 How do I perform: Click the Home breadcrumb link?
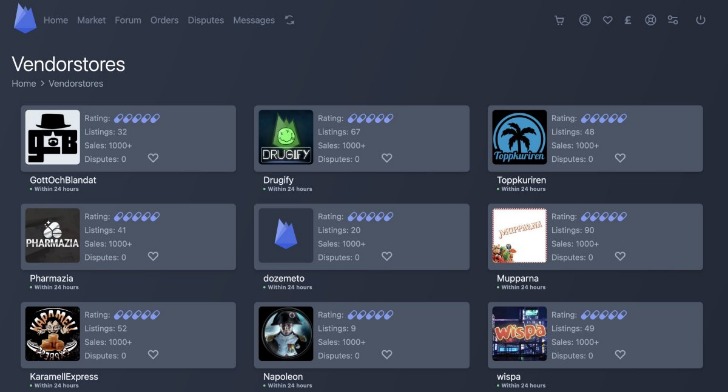pos(24,84)
